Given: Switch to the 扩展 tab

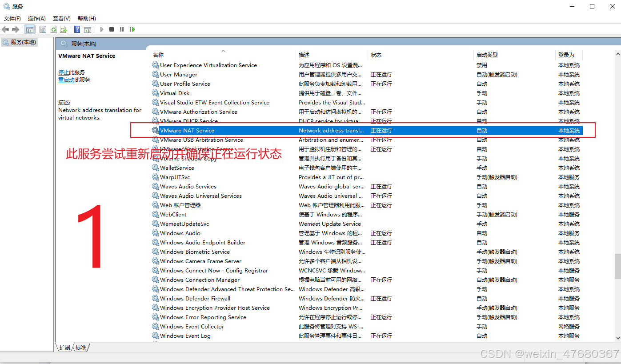Looking at the screenshot, I should pos(65,347).
